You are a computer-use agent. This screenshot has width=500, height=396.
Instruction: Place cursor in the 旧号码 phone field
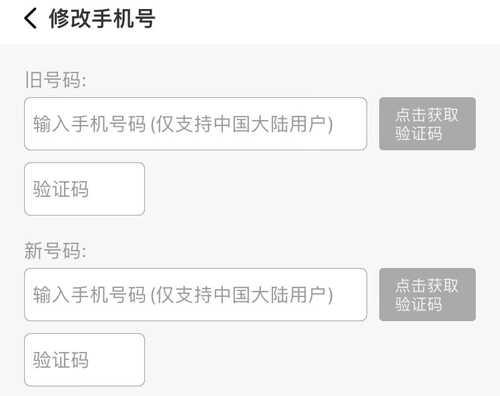pyautogui.click(x=196, y=124)
